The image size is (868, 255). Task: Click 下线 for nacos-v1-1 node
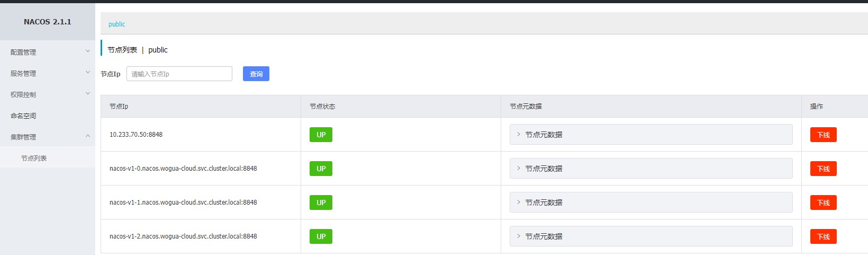(824, 203)
